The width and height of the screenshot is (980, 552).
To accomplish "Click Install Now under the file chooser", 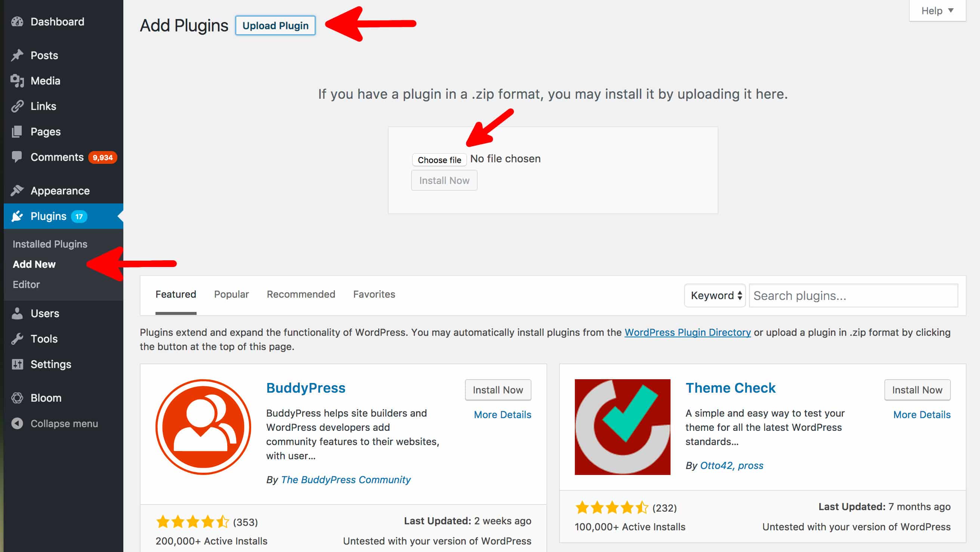I will pyautogui.click(x=444, y=180).
